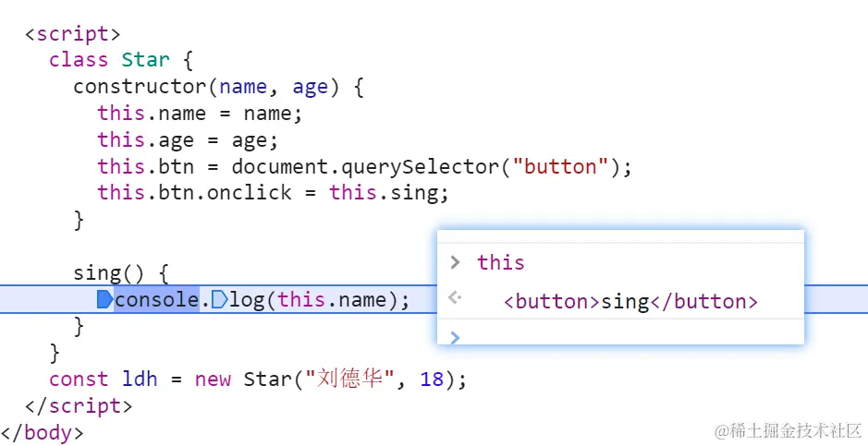868x446 pixels.
Task: Click the 'sing() {' method line
Action: [x=121, y=273]
